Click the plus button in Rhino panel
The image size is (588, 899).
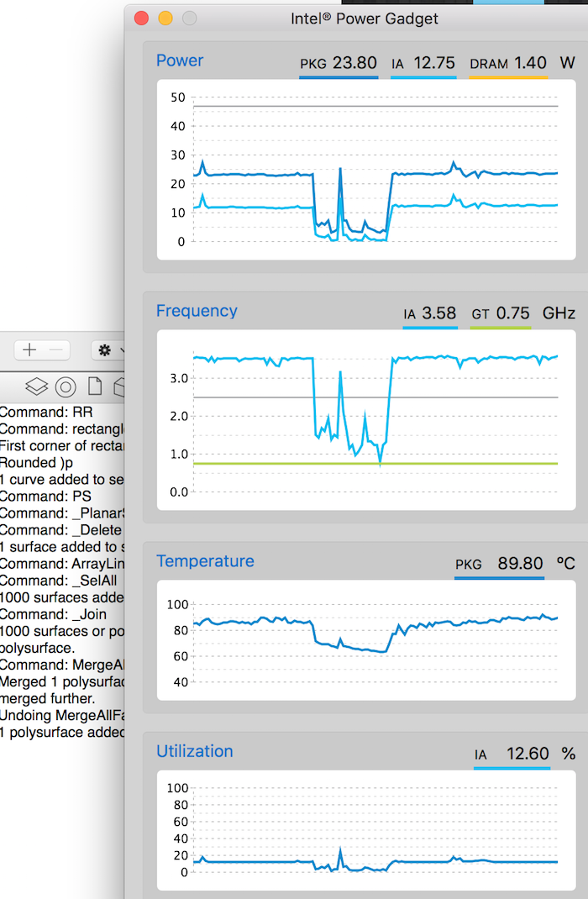pyautogui.click(x=29, y=350)
